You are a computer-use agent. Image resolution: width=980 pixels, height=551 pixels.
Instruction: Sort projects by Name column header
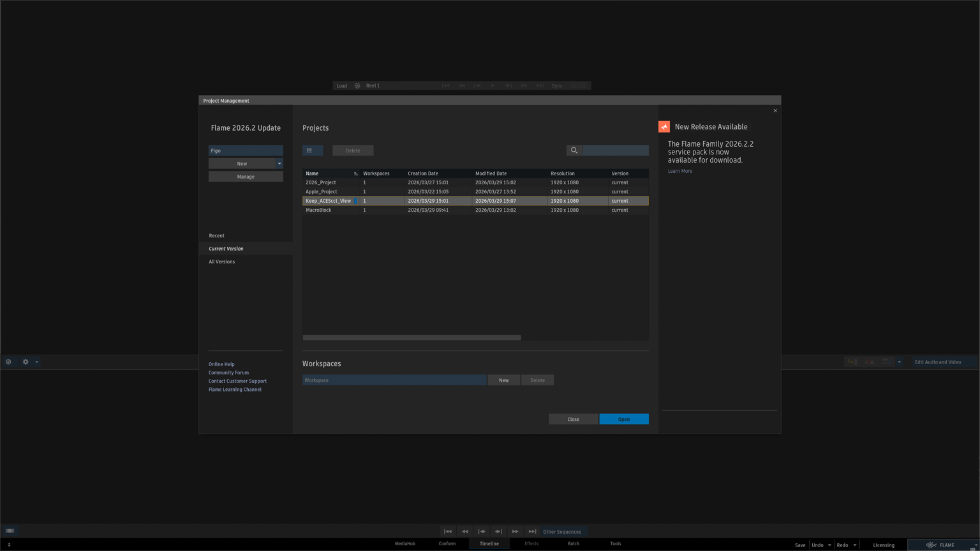[x=312, y=173]
